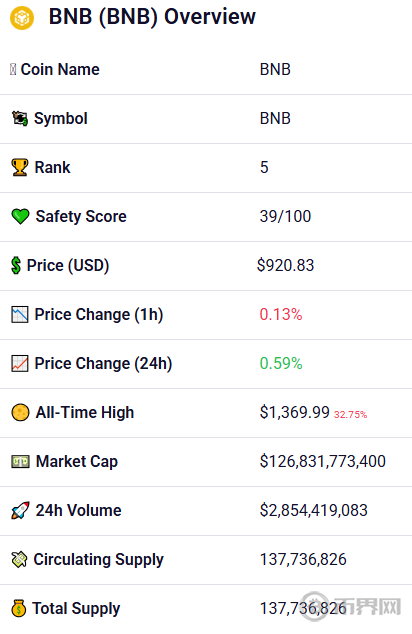The width and height of the screenshot is (412, 634).
Task: Click the red 0.13% hourly change value
Action: (x=281, y=314)
